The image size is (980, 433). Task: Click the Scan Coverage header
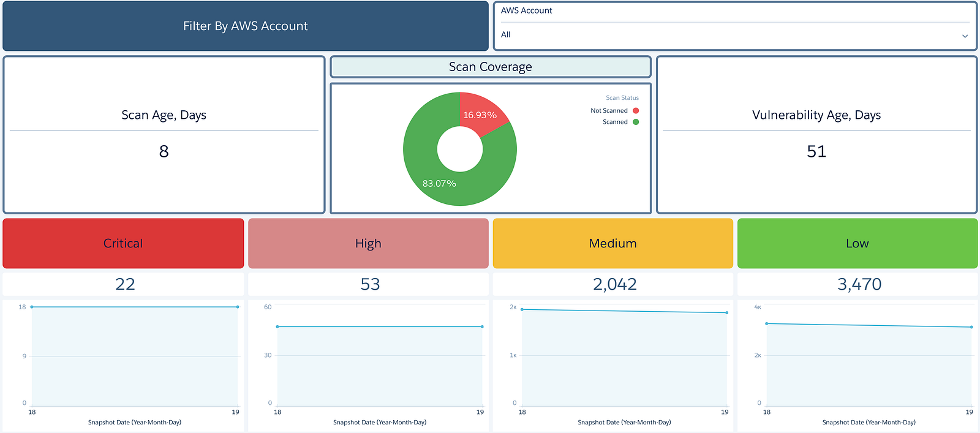pos(491,67)
